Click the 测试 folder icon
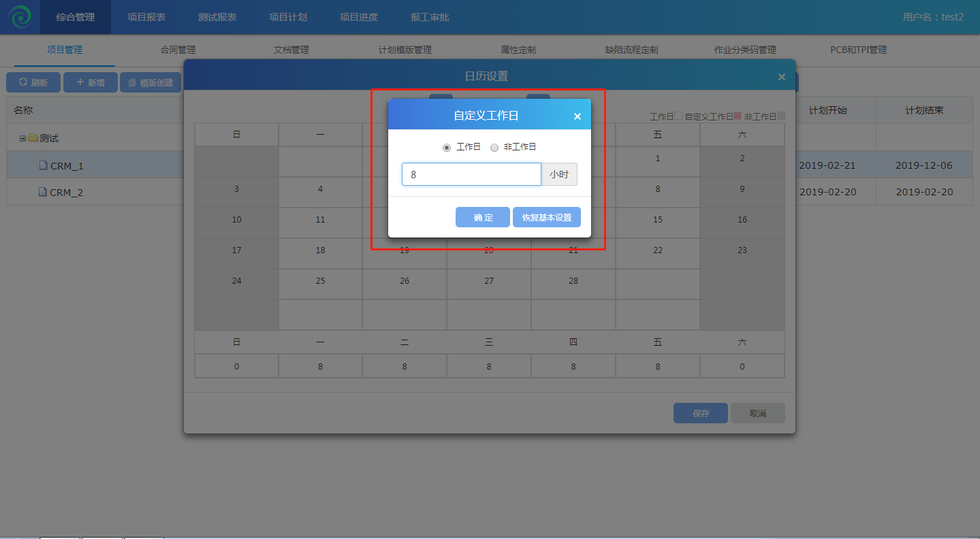The width and height of the screenshot is (980, 539). 33,138
